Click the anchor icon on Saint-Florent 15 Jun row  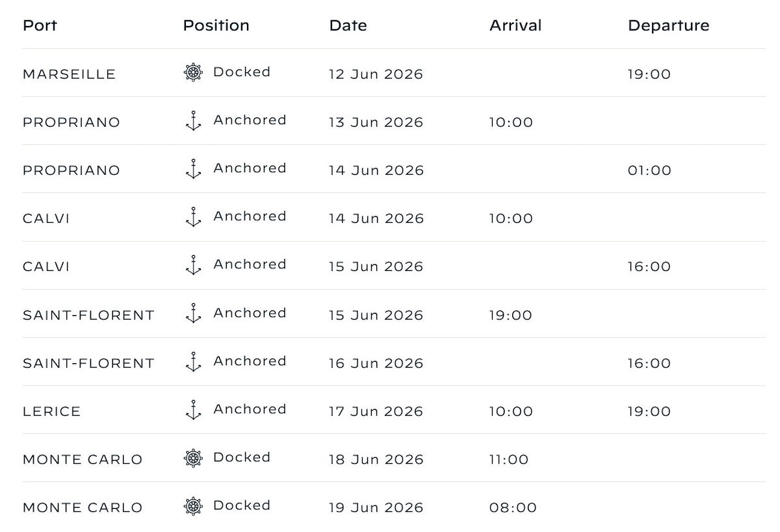pyautogui.click(x=193, y=314)
